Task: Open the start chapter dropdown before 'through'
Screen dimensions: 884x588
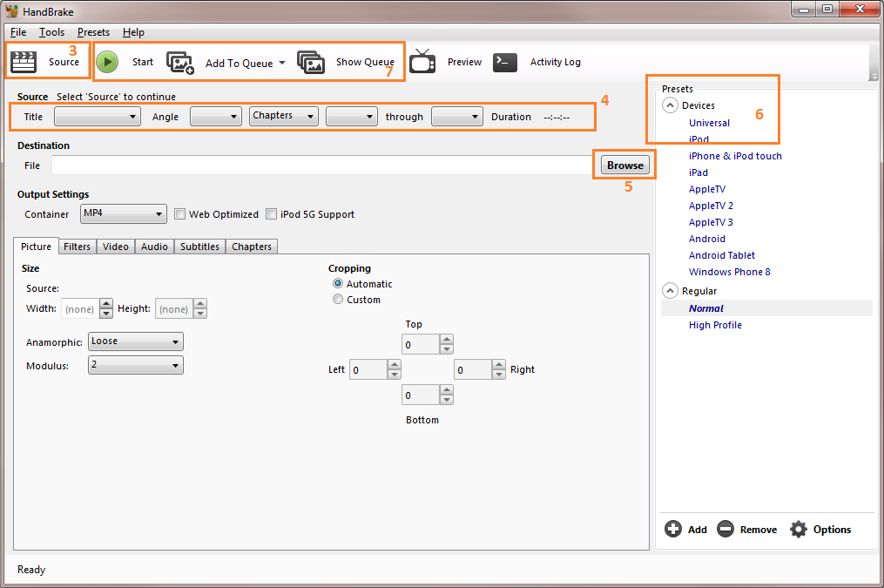Action: [351, 117]
